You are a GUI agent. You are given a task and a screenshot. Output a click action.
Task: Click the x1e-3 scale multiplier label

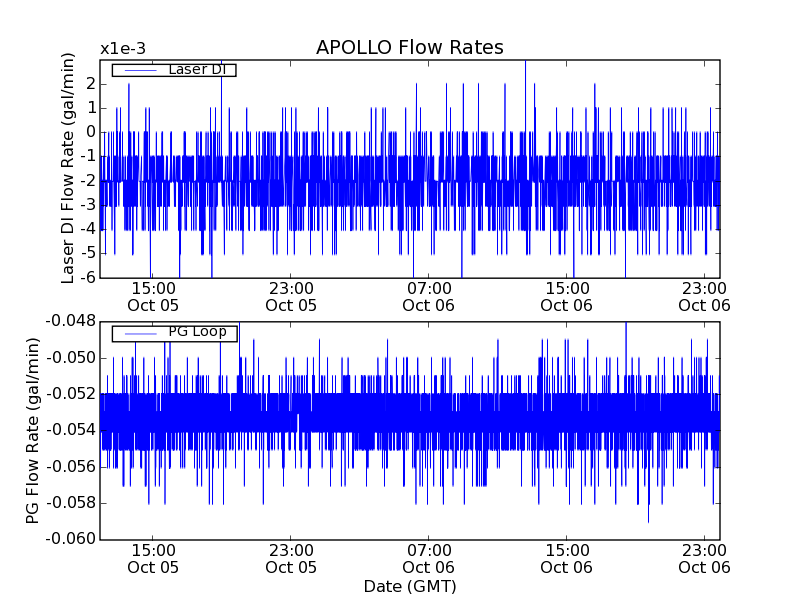122,49
